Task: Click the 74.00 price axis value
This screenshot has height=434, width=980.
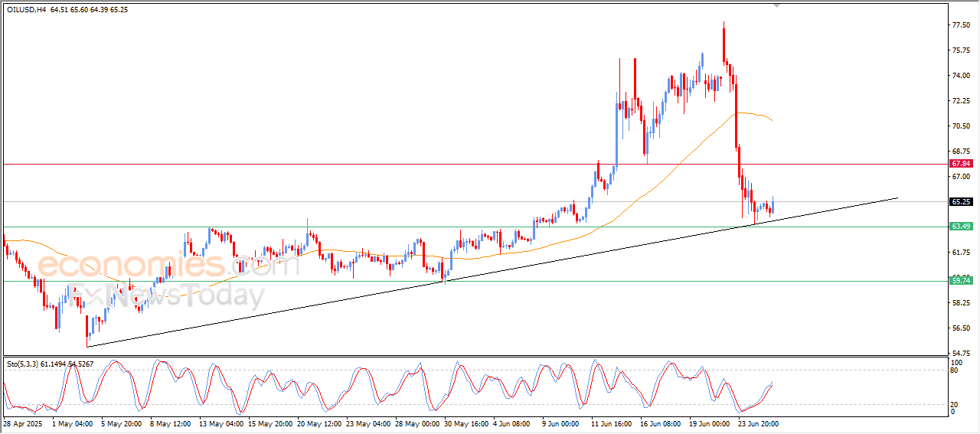Action: coord(962,76)
